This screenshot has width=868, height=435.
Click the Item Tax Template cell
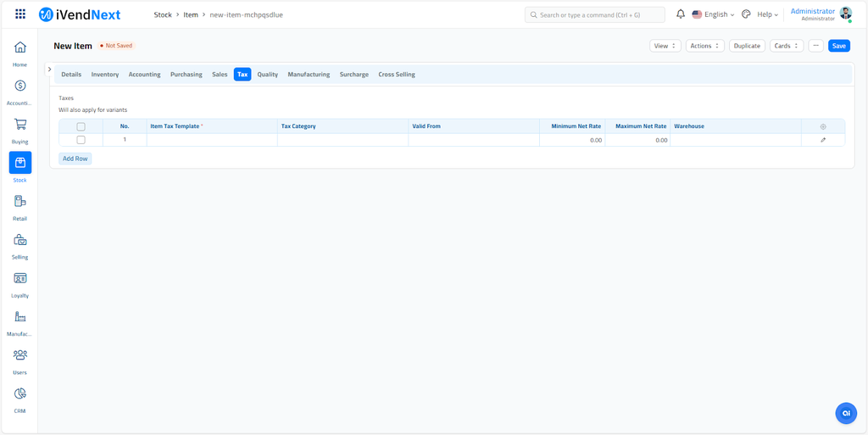211,140
